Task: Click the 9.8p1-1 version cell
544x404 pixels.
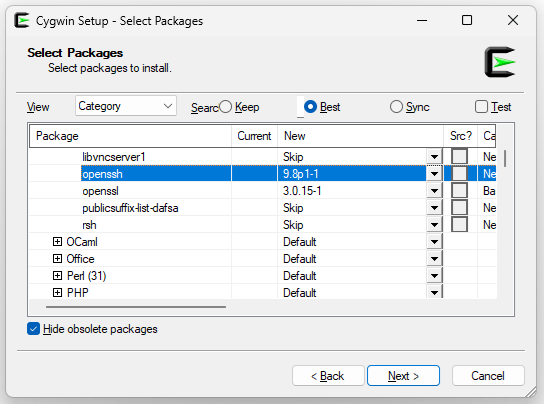Action: 352,174
